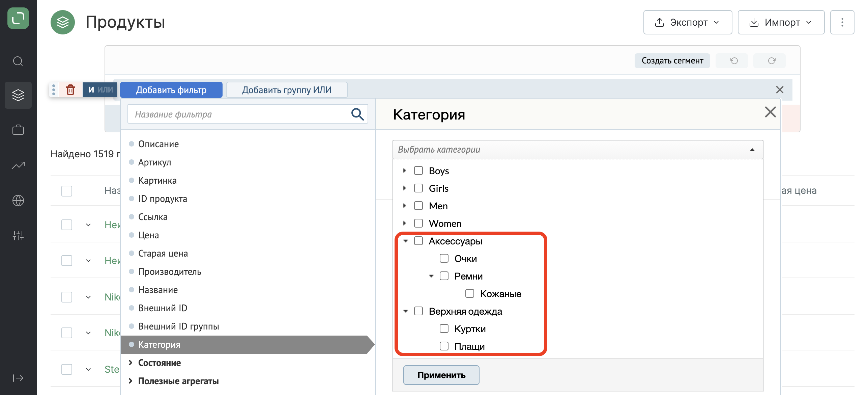Image resolution: width=868 pixels, height=395 pixels.
Task: Open the globe sidebar icon
Action: pyautogui.click(x=18, y=201)
